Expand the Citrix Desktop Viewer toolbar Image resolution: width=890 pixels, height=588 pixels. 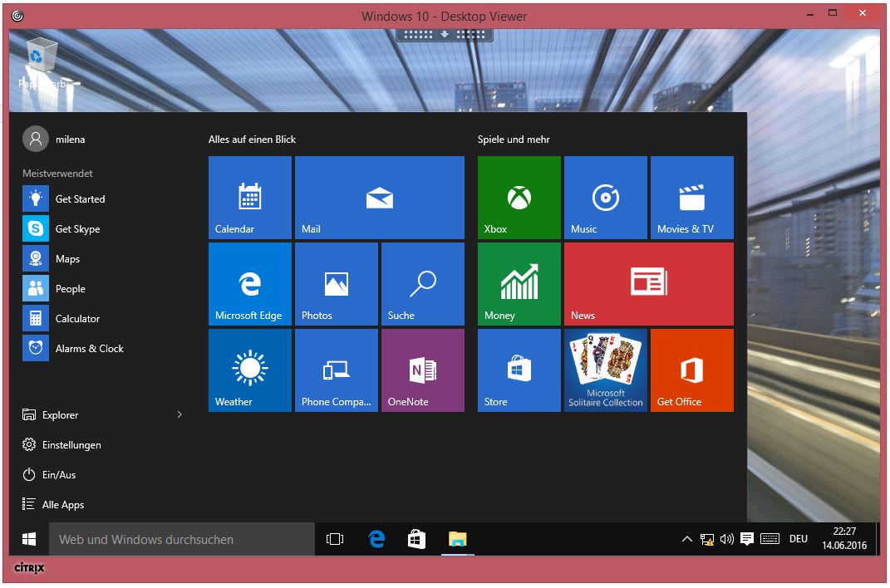coord(445,34)
